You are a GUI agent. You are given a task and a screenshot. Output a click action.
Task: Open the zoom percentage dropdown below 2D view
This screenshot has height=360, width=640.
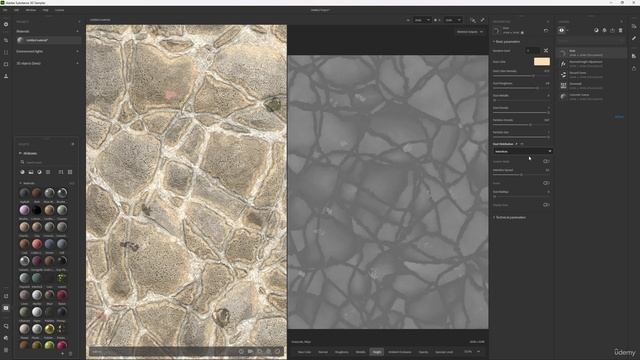click(472, 351)
